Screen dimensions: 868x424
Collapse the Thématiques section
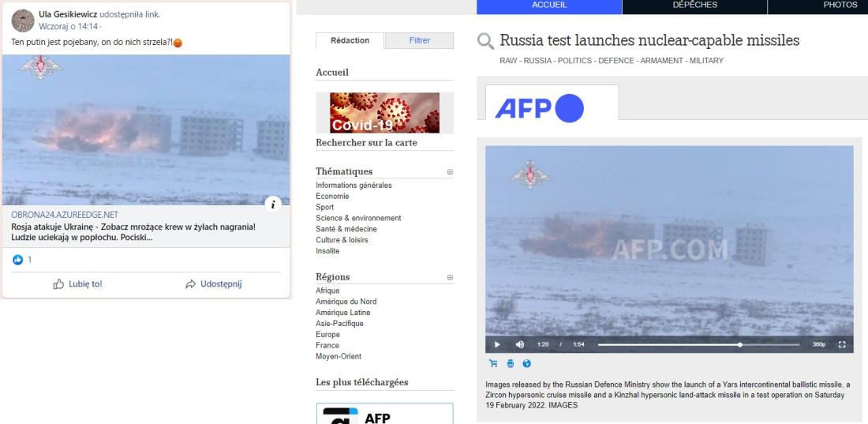[x=450, y=172]
